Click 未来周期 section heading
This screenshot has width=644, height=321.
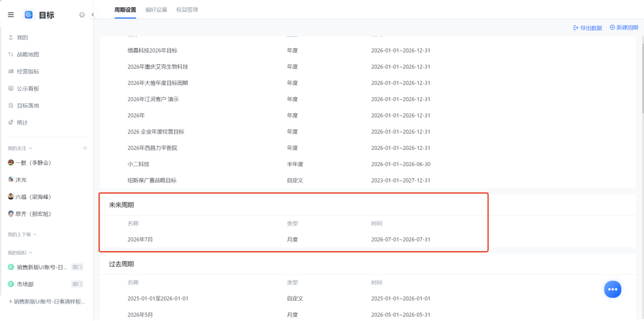click(x=121, y=205)
